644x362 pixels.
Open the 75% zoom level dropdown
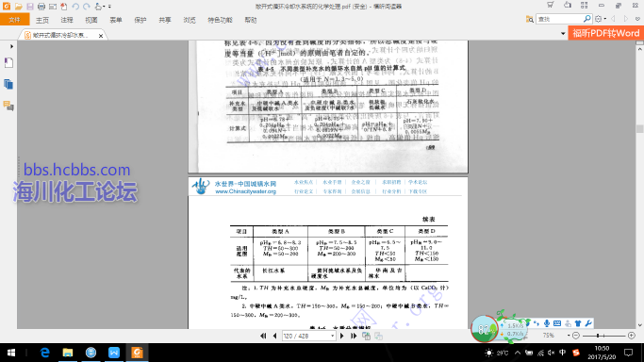pyautogui.click(x=569, y=336)
